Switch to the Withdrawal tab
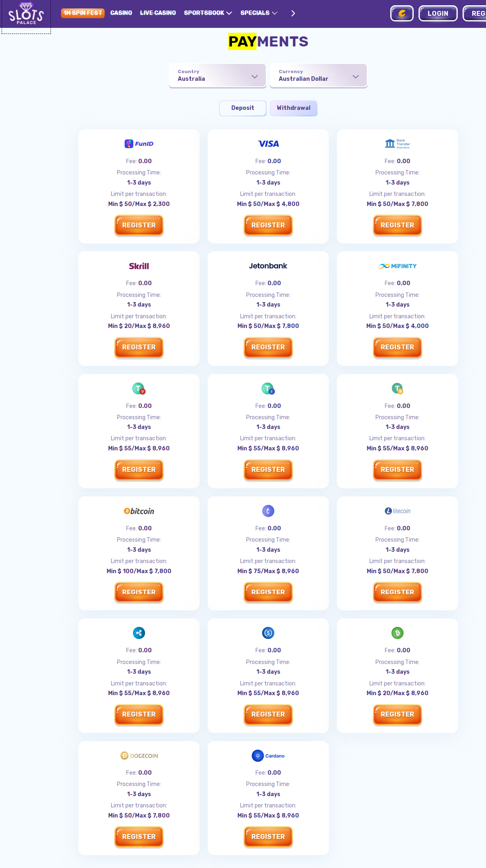486x868 pixels. [294, 108]
